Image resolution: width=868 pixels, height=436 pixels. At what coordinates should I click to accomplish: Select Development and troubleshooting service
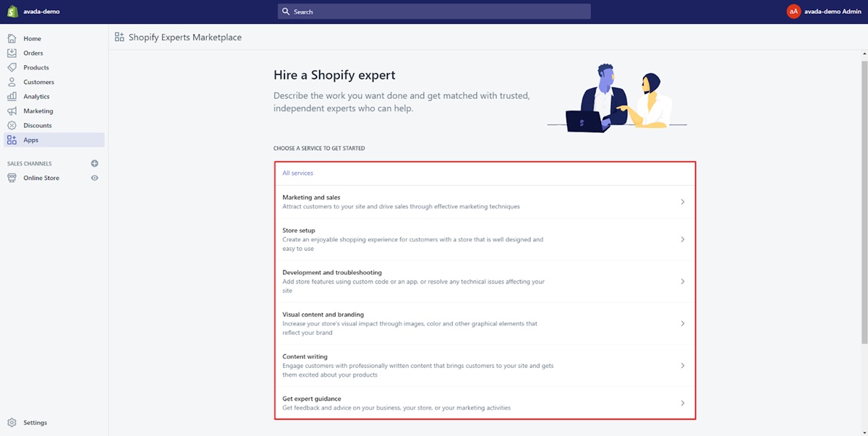485,281
